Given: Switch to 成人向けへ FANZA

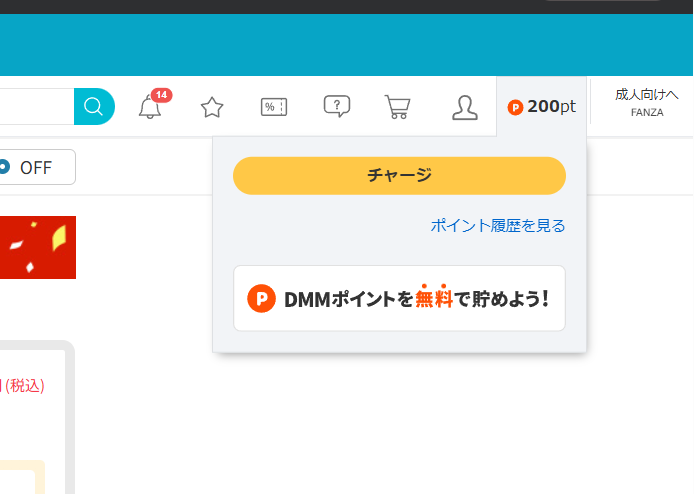Looking at the screenshot, I should (x=646, y=101).
